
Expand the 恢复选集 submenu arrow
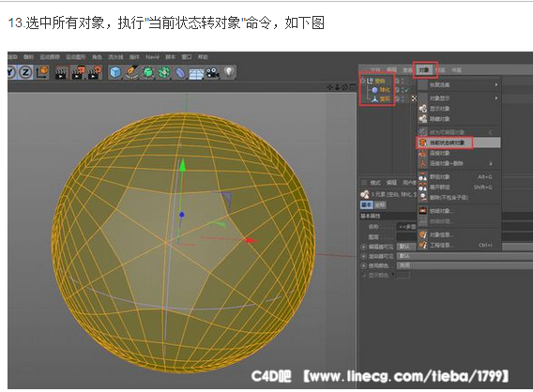[x=496, y=84]
